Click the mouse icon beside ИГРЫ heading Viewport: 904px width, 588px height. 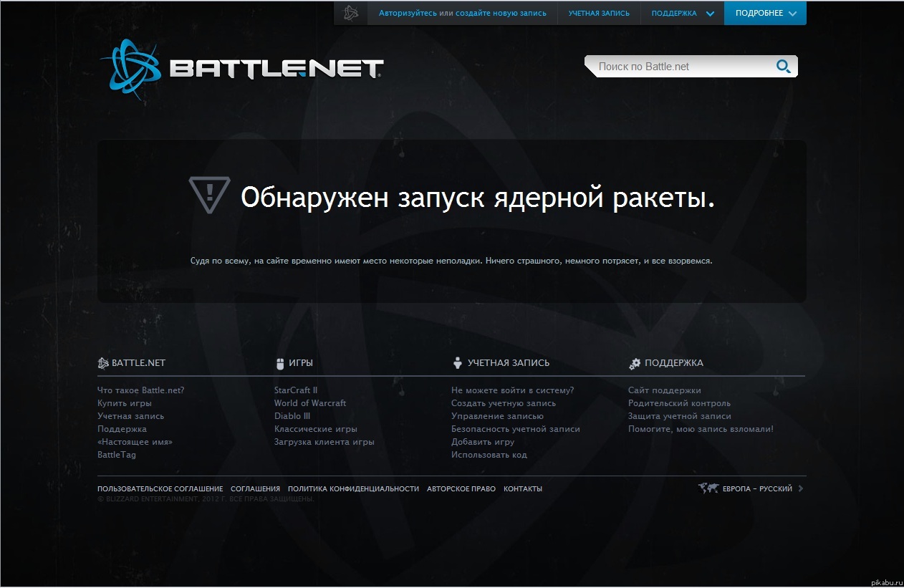(280, 363)
